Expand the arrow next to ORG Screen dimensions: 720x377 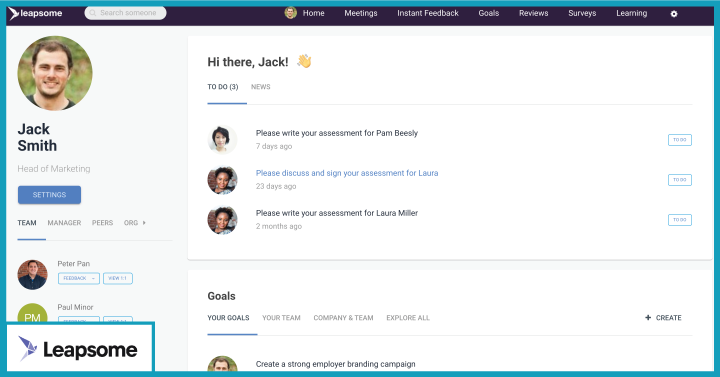pos(144,223)
